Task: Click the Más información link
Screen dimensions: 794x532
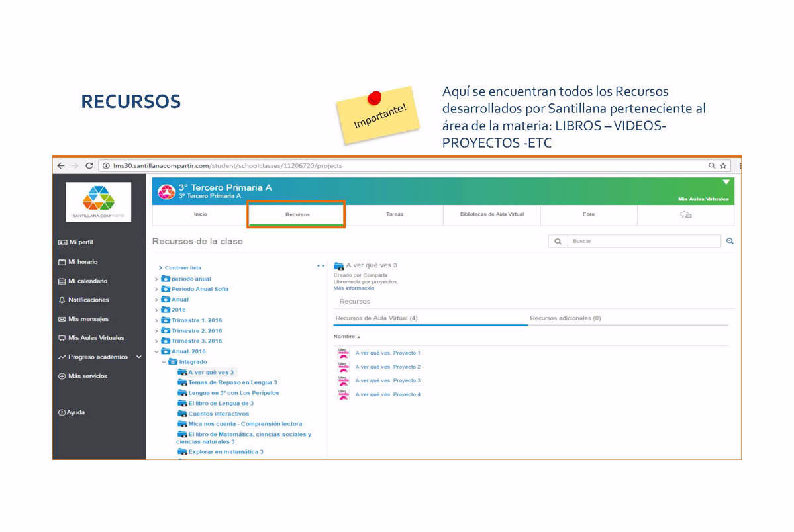Action: pos(354,288)
